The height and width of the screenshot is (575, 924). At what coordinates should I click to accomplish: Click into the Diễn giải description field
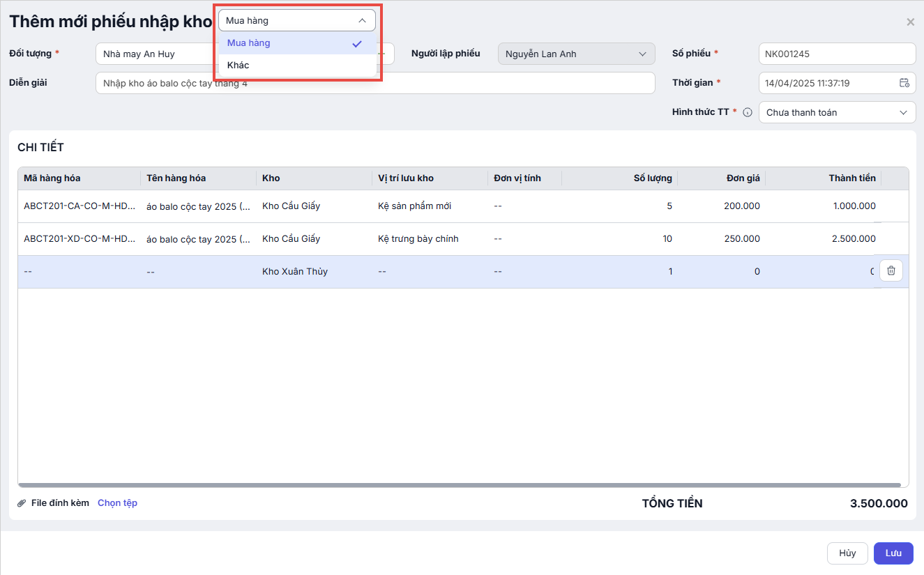(x=375, y=83)
